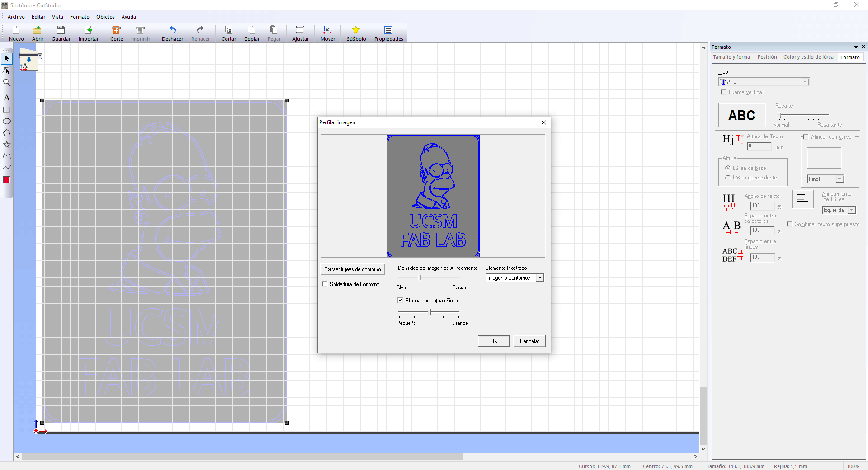Uncheck Eliminar las Líneas Finas checkbox
868x470 pixels.
(x=400, y=300)
